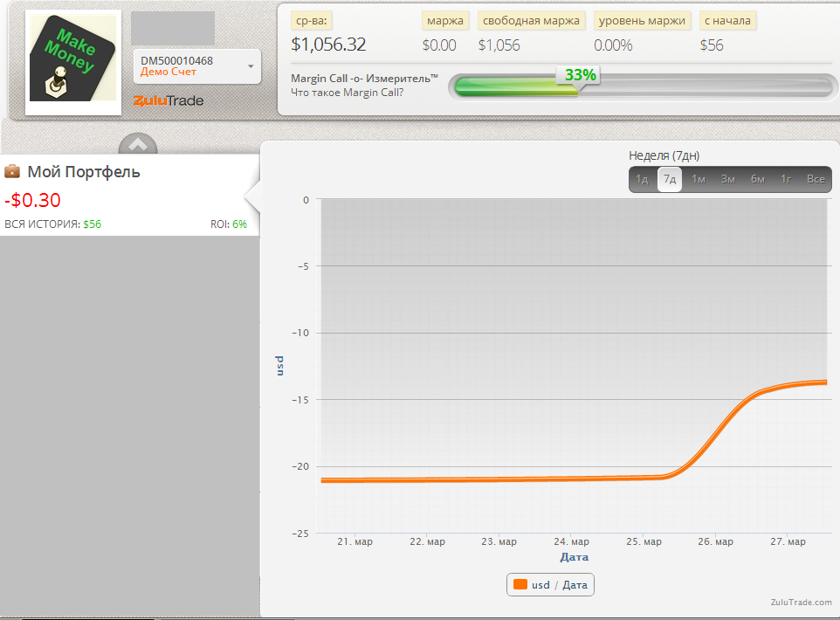Click the ROI: 6% value
The image size is (840, 620).
pyautogui.click(x=229, y=224)
